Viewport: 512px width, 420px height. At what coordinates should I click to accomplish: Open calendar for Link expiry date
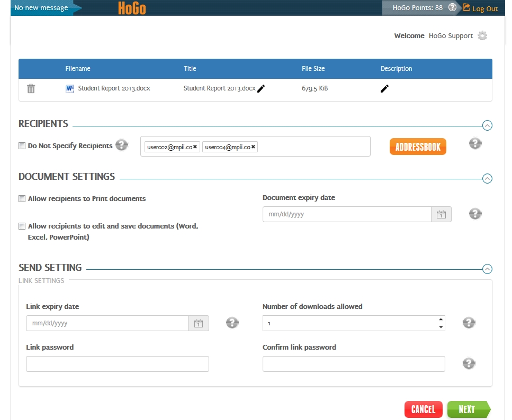(x=199, y=323)
